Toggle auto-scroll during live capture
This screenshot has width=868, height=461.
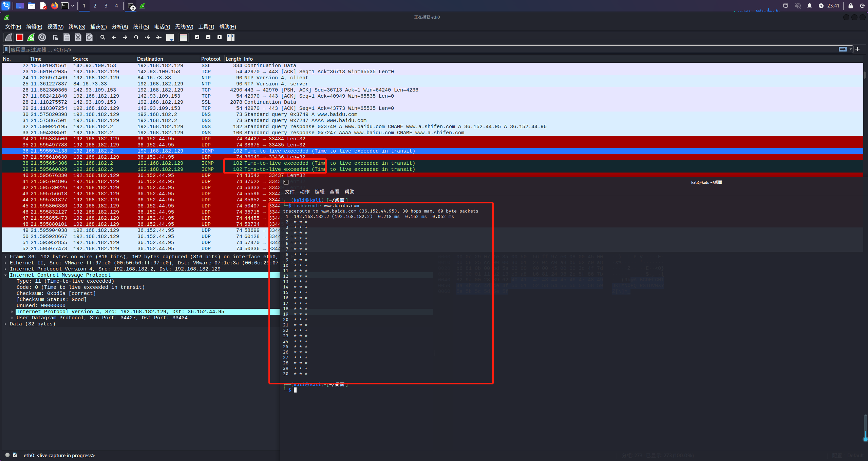[x=170, y=37]
